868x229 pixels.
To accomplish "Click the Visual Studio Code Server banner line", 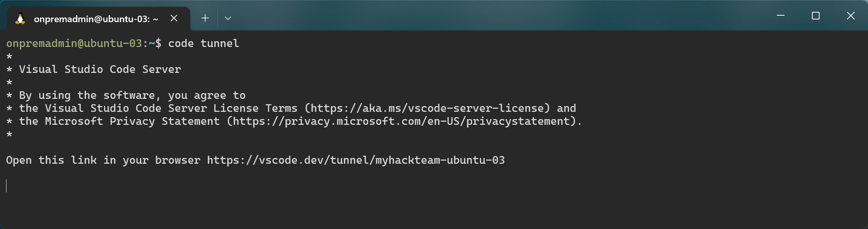I will [x=99, y=69].
